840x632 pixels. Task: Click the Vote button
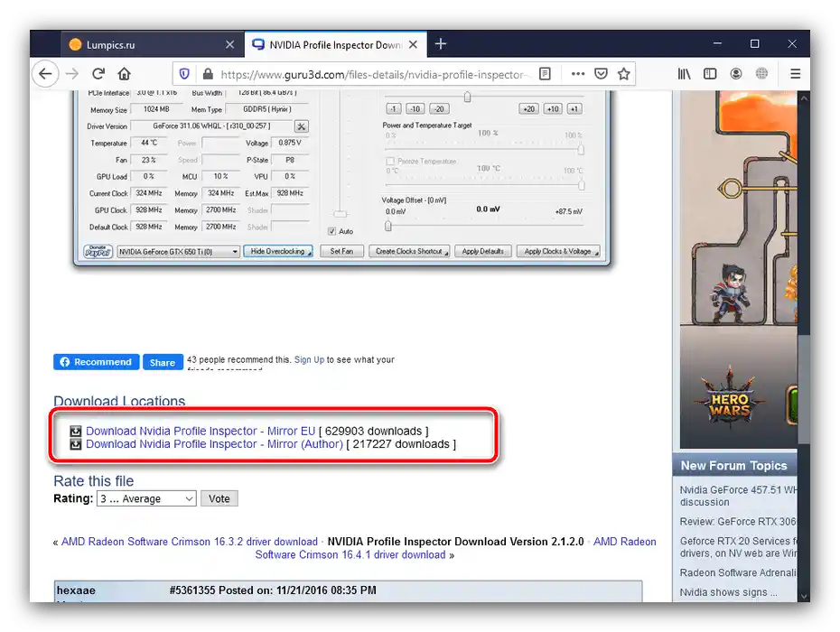point(219,498)
